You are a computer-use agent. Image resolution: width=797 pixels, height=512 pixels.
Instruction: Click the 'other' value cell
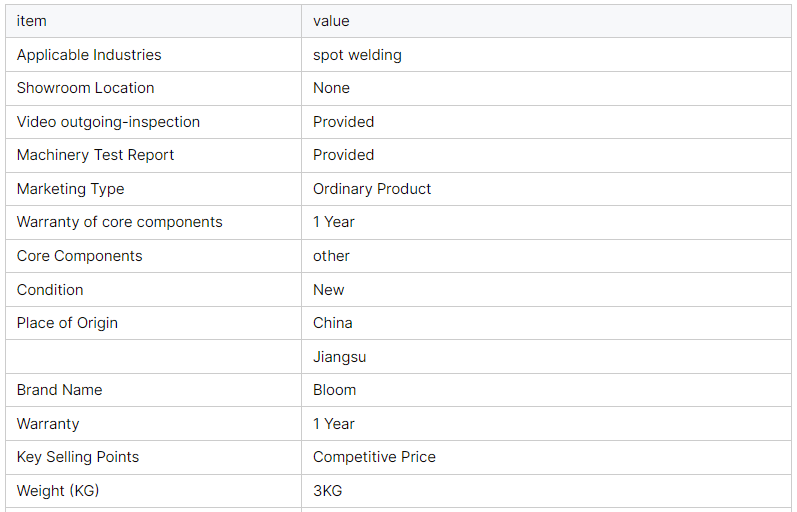(x=331, y=256)
